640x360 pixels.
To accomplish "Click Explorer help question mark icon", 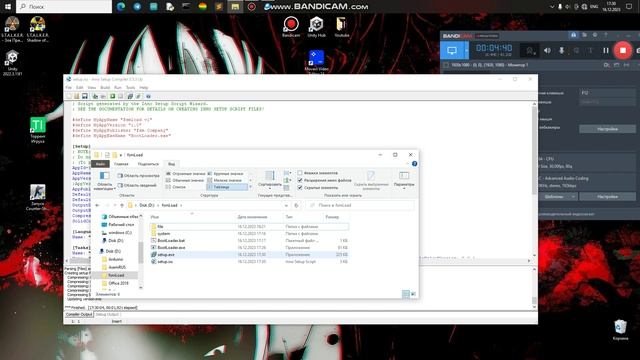I will [414, 164].
